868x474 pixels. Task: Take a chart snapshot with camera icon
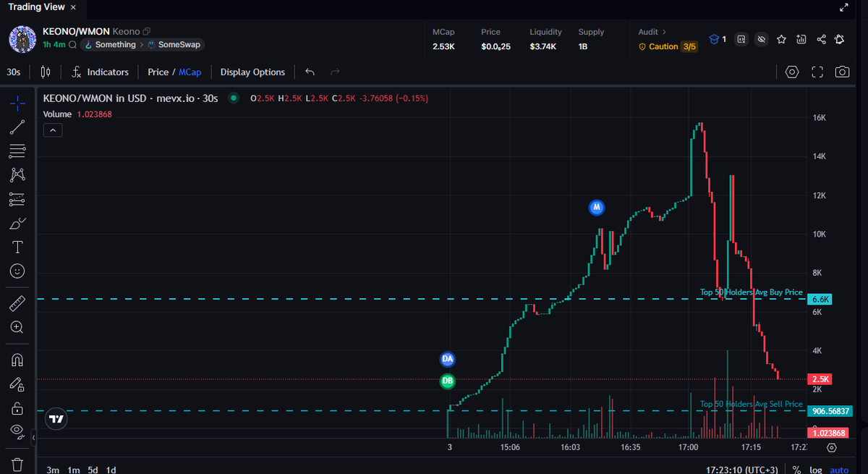(x=843, y=72)
